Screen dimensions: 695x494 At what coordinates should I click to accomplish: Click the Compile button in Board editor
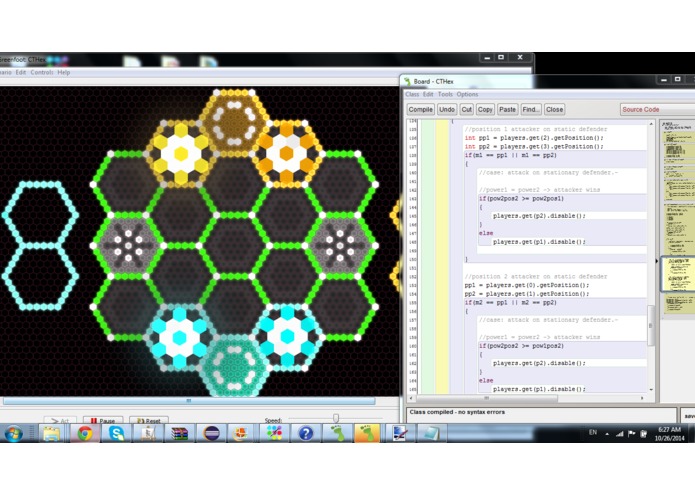click(420, 109)
